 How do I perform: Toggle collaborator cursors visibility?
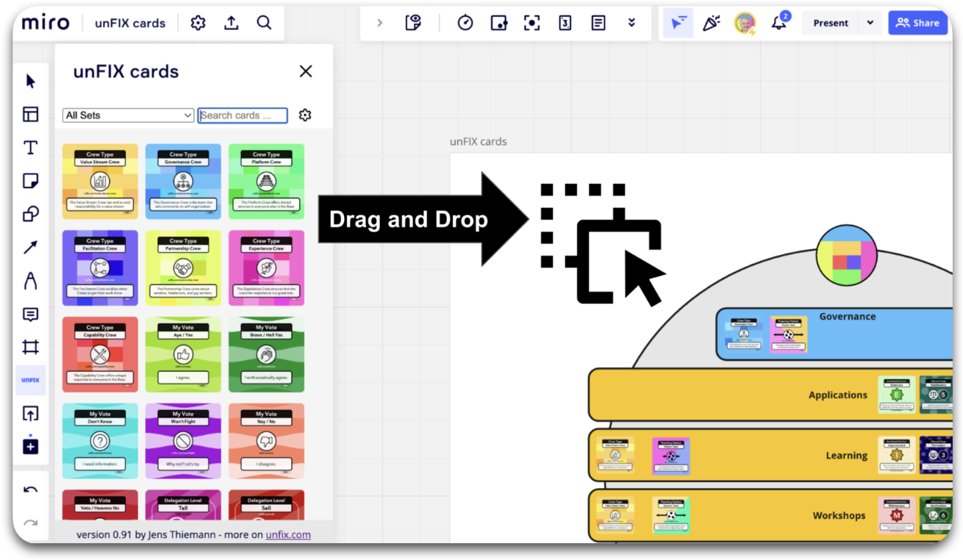coord(678,23)
